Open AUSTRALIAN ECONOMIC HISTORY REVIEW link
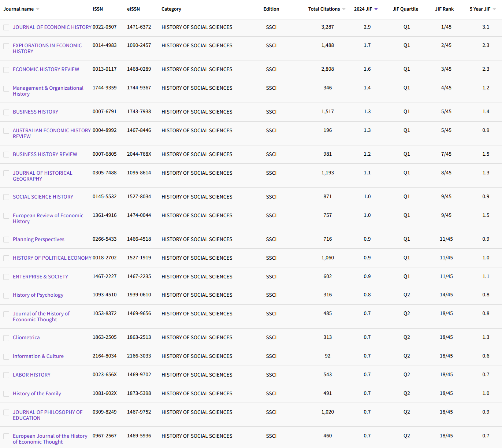This screenshot has width=502, height=448. [x=52, y=133]
